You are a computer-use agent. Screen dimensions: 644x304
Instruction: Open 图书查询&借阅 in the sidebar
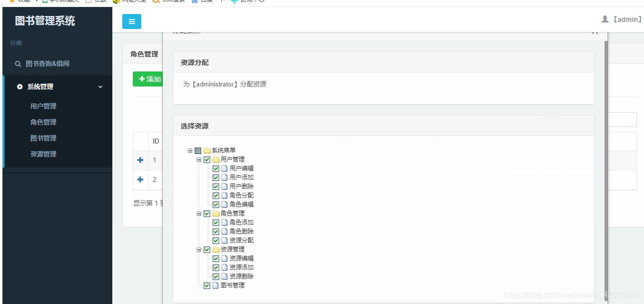pos(47,64)
